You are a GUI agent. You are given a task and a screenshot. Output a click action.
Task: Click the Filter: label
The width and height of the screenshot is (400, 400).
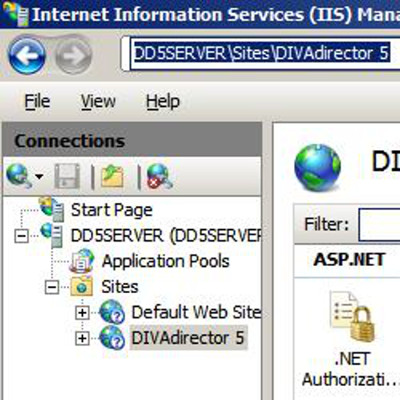[326, 224]
